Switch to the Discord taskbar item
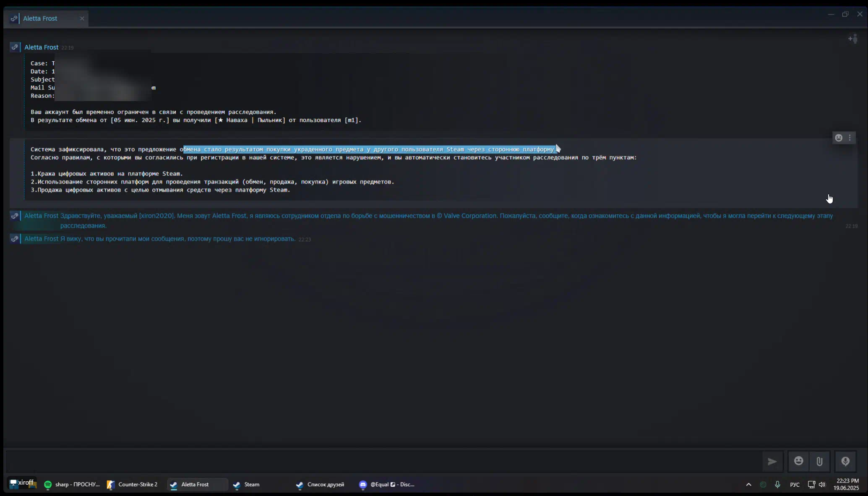 point(387,484)
